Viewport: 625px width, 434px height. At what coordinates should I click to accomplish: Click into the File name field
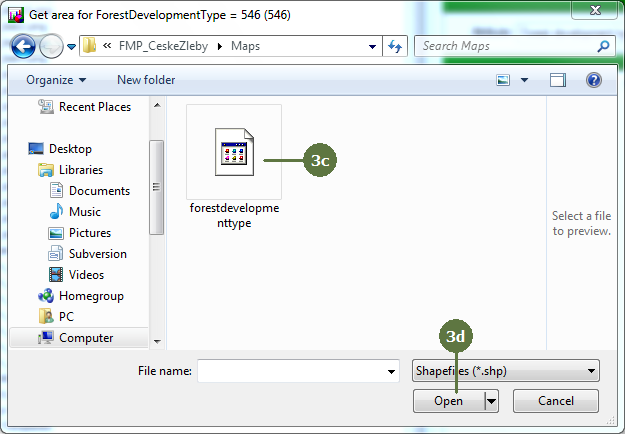click(290, 371)
